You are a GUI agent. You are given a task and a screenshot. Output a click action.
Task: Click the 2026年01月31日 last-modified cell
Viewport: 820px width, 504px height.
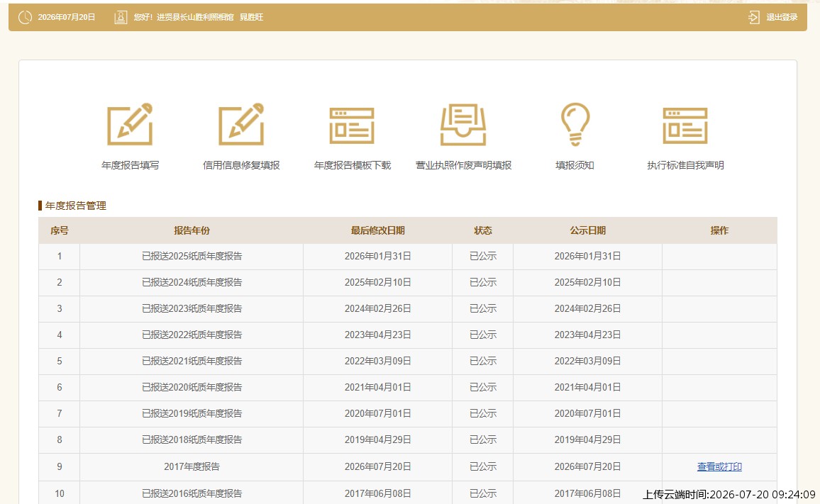tap(377, 256)
